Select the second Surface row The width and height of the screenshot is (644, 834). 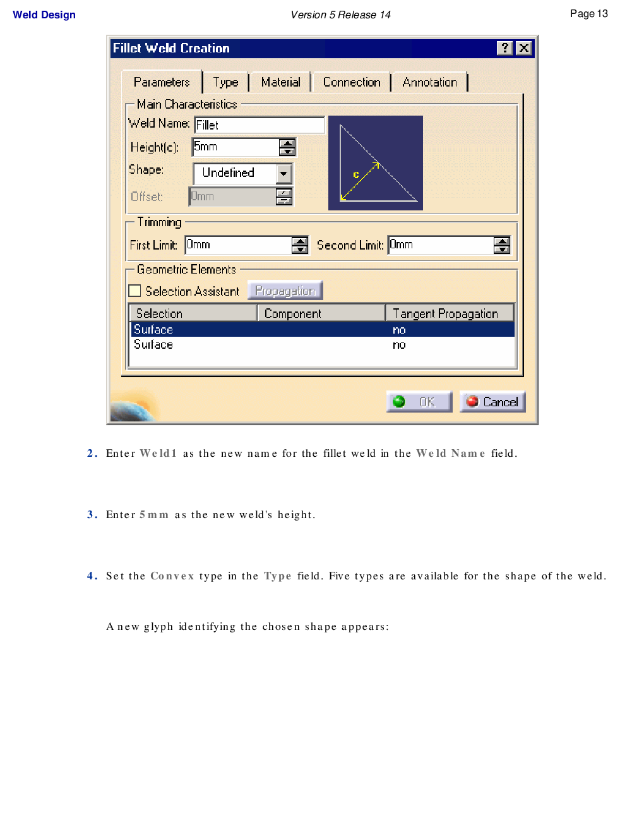(x=322, y=345)
